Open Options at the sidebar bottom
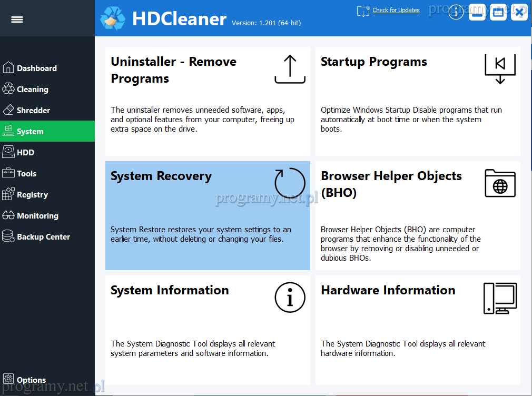This screenshot has width=532, height=396. pyautogui.click(x=31, y=380)
